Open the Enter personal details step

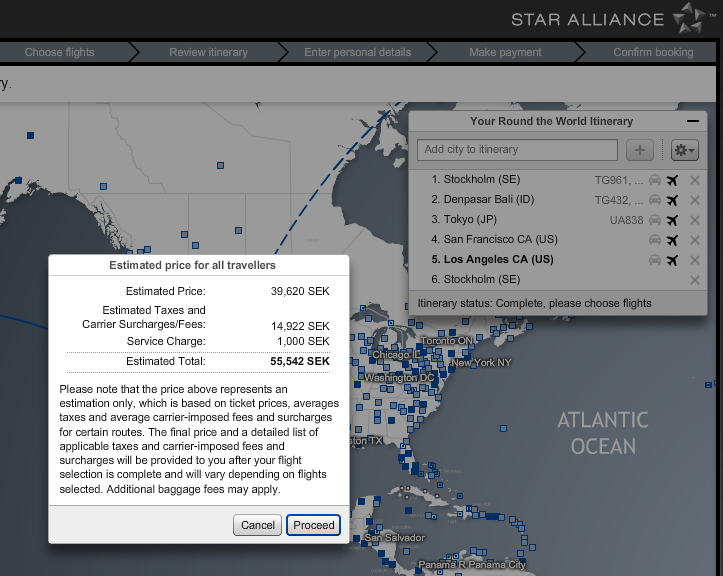[357, 52]
